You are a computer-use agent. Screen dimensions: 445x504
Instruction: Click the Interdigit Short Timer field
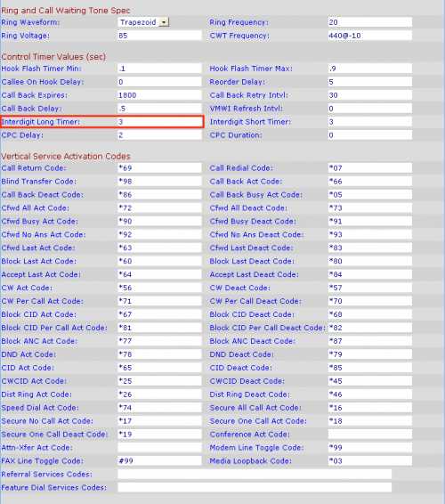click(x=370, y=122)
